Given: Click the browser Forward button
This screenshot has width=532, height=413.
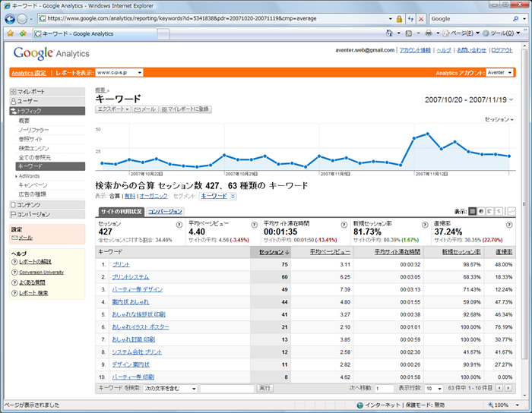Looking at the screenshot, I should coord(22,19).
